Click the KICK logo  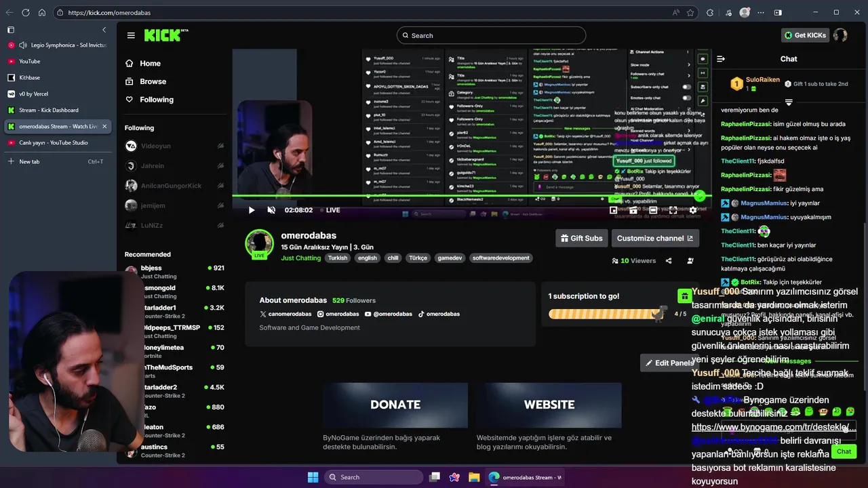pos(165,35)
